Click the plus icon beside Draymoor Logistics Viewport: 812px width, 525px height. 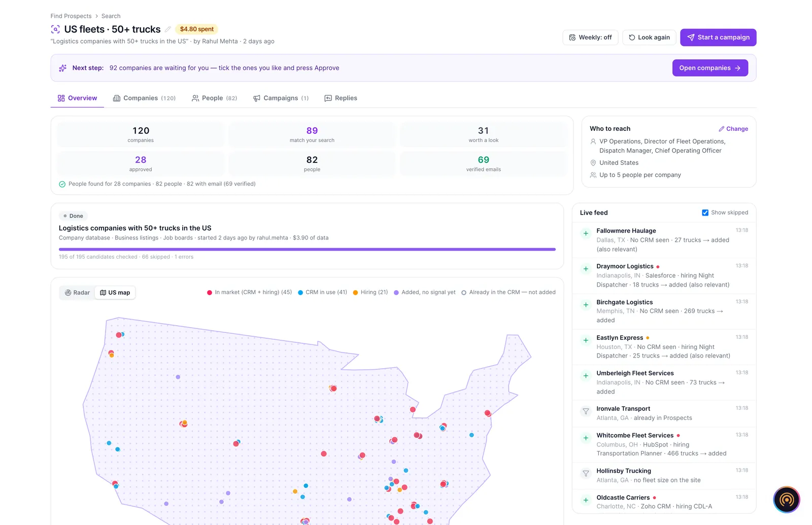click(586, 269)
